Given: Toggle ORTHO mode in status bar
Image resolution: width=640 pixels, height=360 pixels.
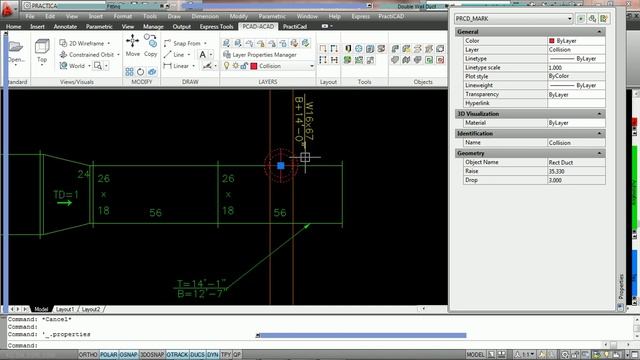Looking at the screenshot, I should (x=88, y=355).
